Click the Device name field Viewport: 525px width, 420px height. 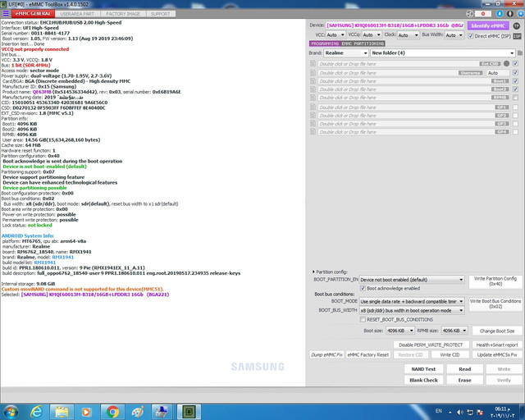tap(395, 25)
